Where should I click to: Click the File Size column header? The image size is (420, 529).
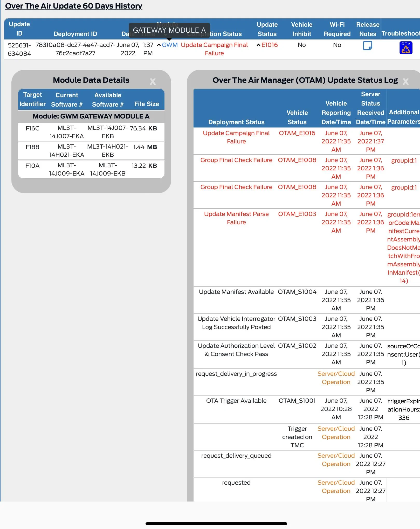(x=147, y=104)
